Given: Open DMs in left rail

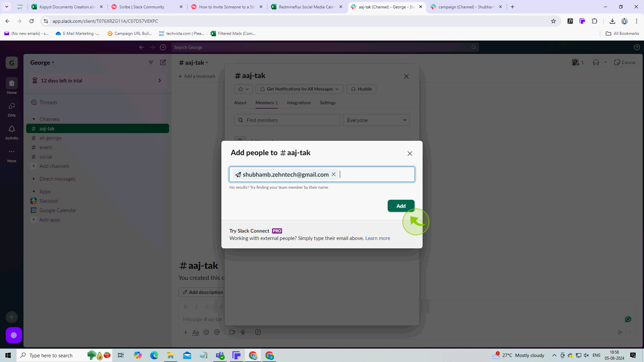Looking at the screenshot, I should pos(12,109).
